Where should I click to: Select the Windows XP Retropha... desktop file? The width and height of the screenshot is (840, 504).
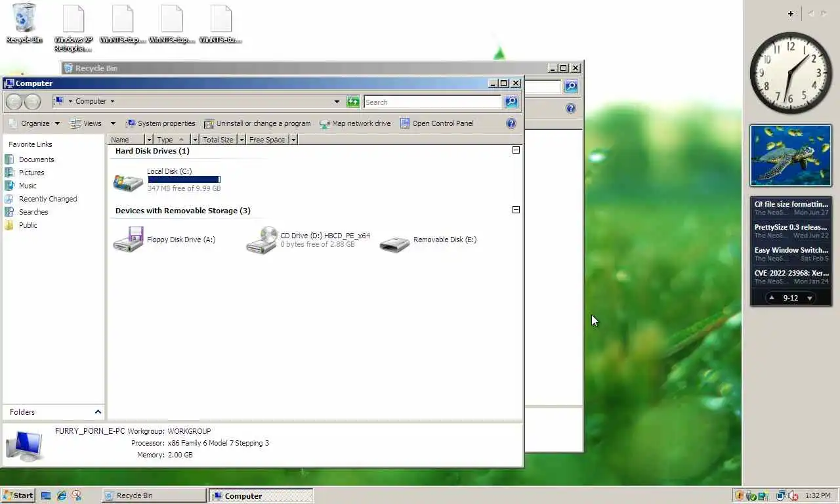pos(73,28)
